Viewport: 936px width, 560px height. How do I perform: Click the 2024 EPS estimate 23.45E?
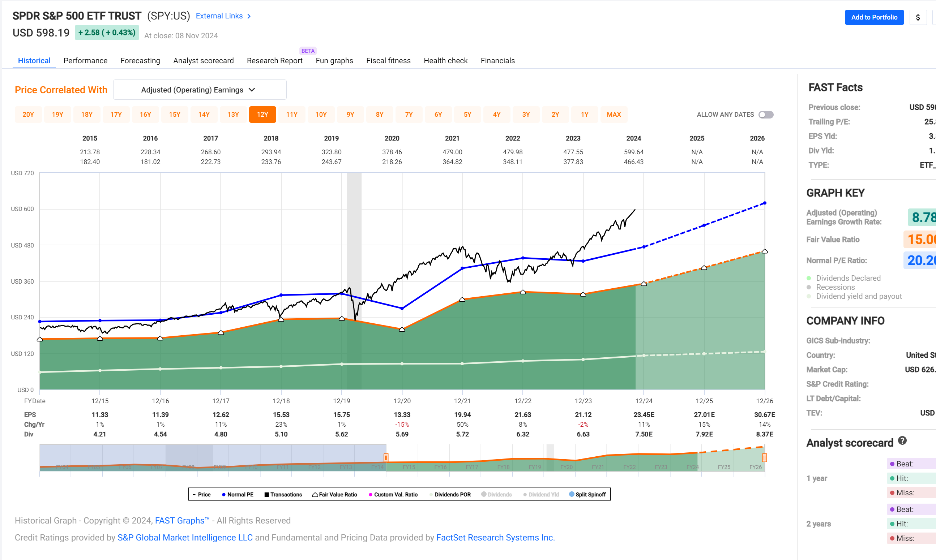(x=644, y=415)
